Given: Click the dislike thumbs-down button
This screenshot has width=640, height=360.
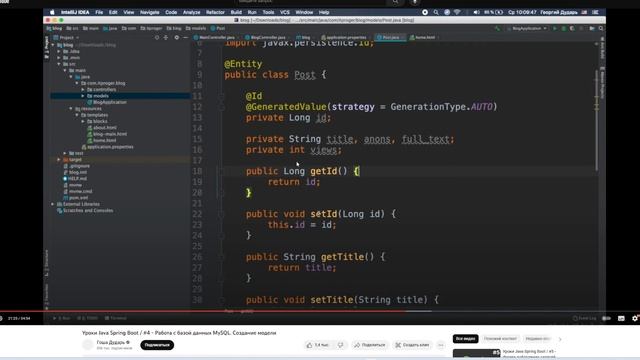Looking at the screenshot, I should coord(340,345).
